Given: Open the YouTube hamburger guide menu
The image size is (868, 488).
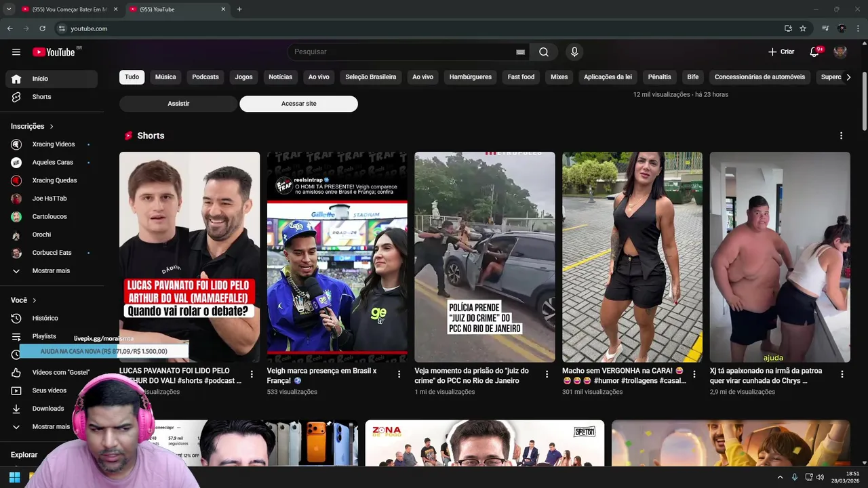Looking at the screenshot, I should click(16, 52).
